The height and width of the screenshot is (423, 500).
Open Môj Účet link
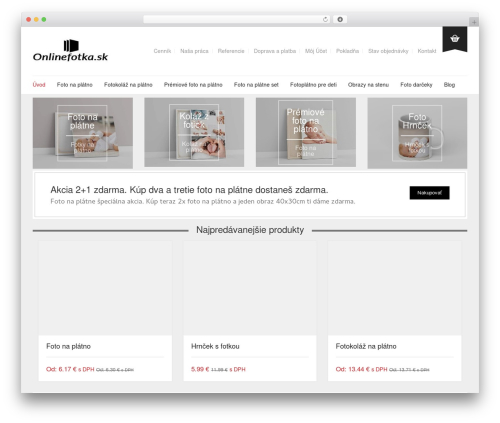pos(316,51)
